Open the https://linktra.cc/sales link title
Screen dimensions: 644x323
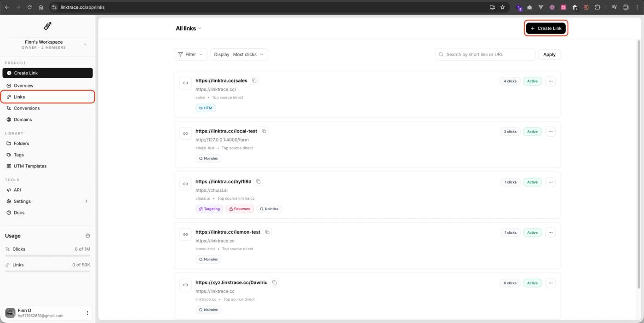[x=221, y=81]
